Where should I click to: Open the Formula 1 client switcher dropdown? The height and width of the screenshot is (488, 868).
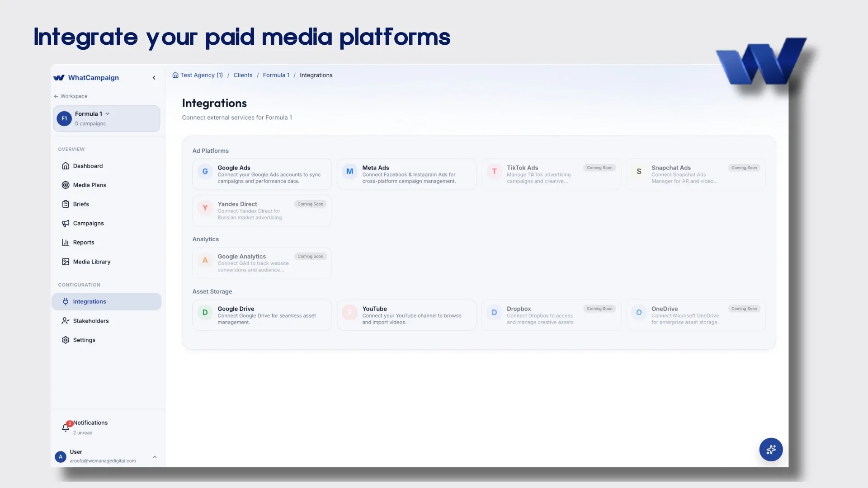(x=107, y=118)
